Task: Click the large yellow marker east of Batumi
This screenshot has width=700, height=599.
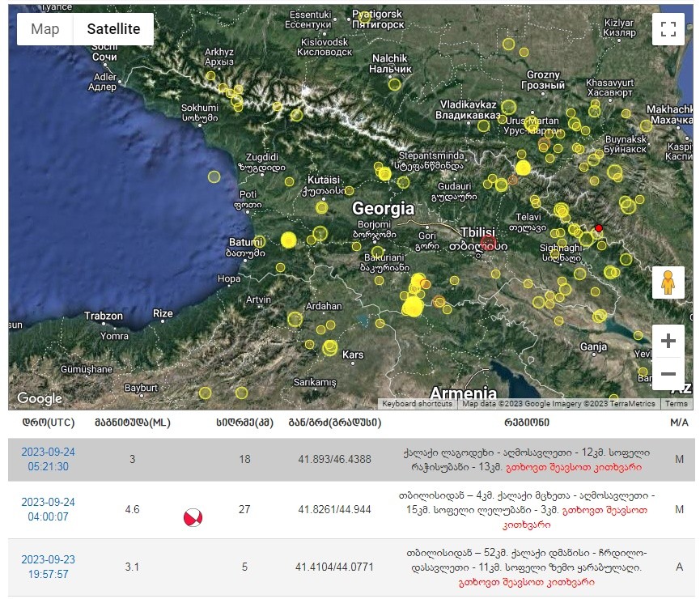Action: [x=289, y=240]
